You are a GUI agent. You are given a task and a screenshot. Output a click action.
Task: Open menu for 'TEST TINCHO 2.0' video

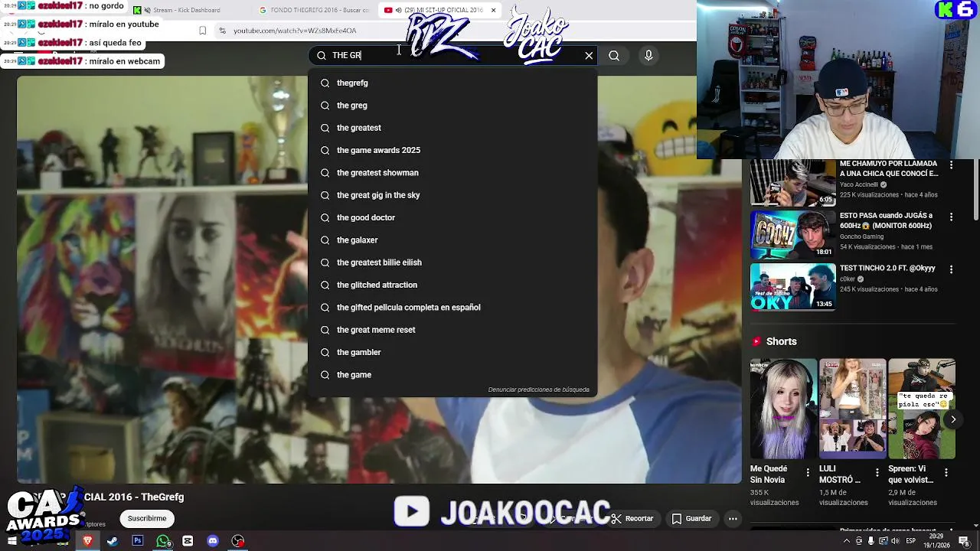pyautogui.click(x=951, y=269)
